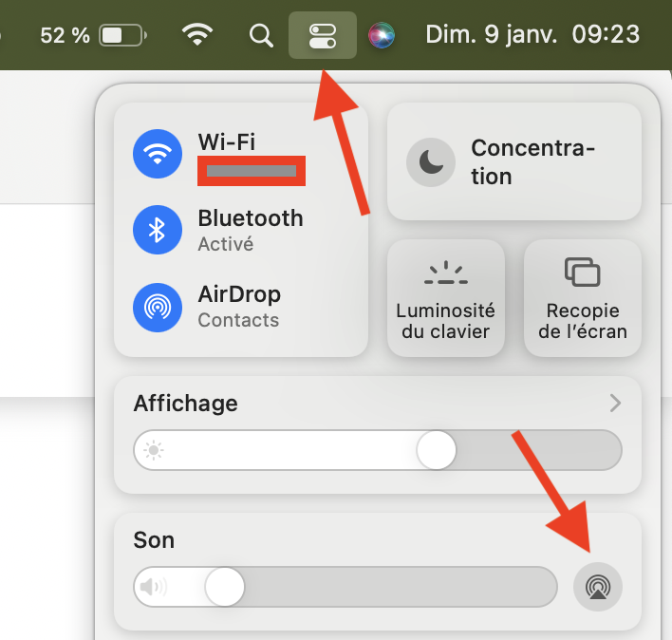Toggle AirDrop with the blue AirDrop button
This screenshot has height=640, width=672.
coord(158,308)
